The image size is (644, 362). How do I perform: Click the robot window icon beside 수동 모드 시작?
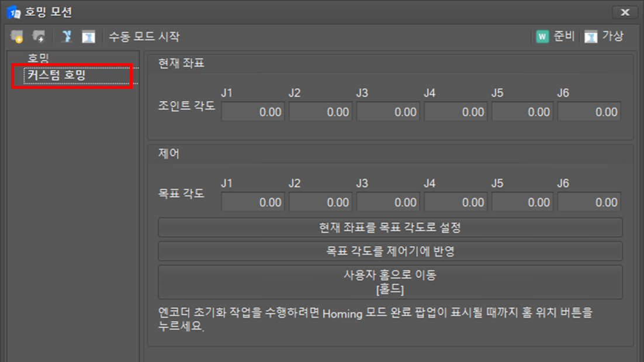pos(88,37)
